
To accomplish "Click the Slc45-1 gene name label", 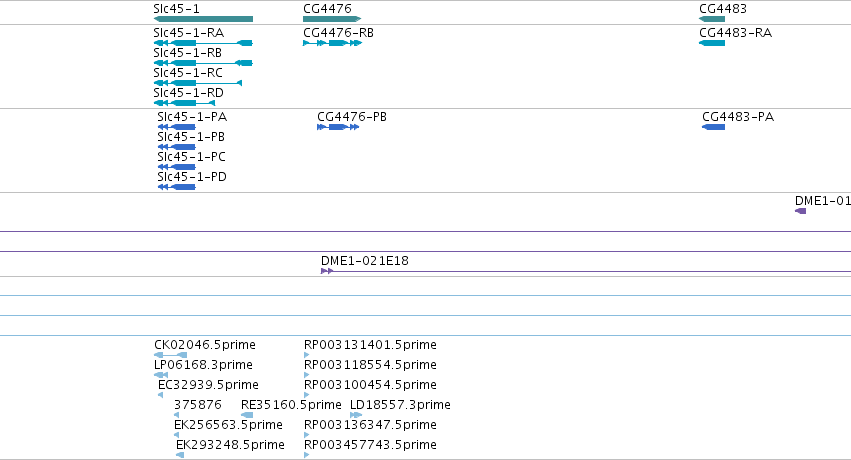I will (176, 9).
